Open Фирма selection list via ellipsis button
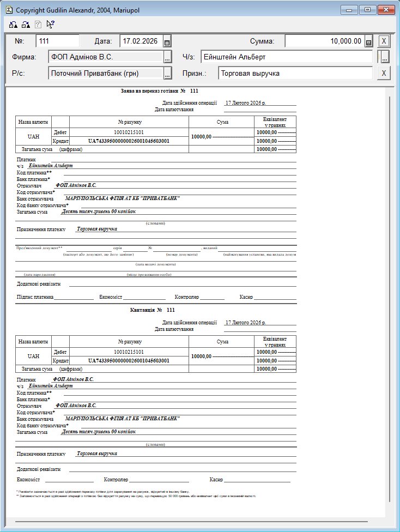The height and width of the screenshot is (532, 400). [x=167, y=57]
